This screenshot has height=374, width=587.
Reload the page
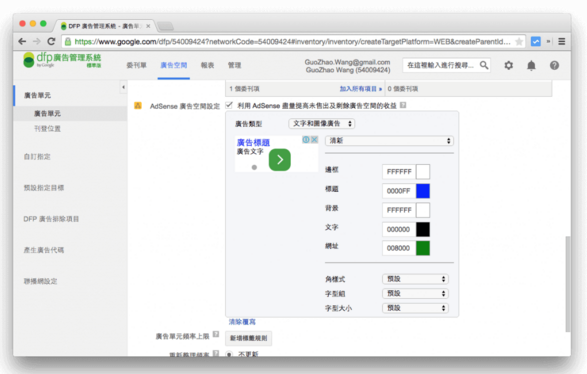[51, 42]
